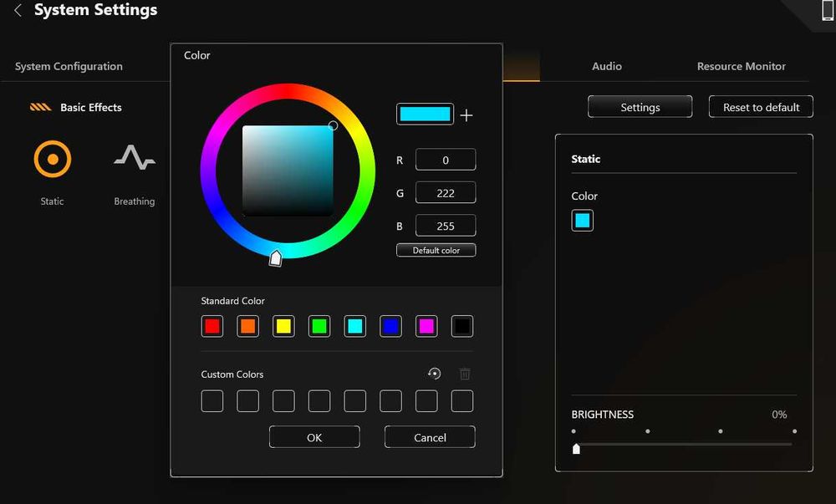Select the last empty custom color slot
The image size is (836, 504).
tap(462, 400)
